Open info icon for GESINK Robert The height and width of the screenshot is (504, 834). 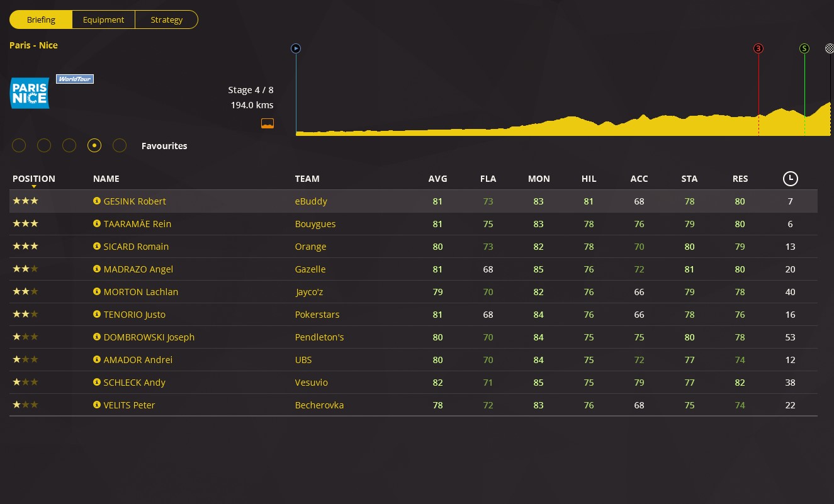[97, 201]
